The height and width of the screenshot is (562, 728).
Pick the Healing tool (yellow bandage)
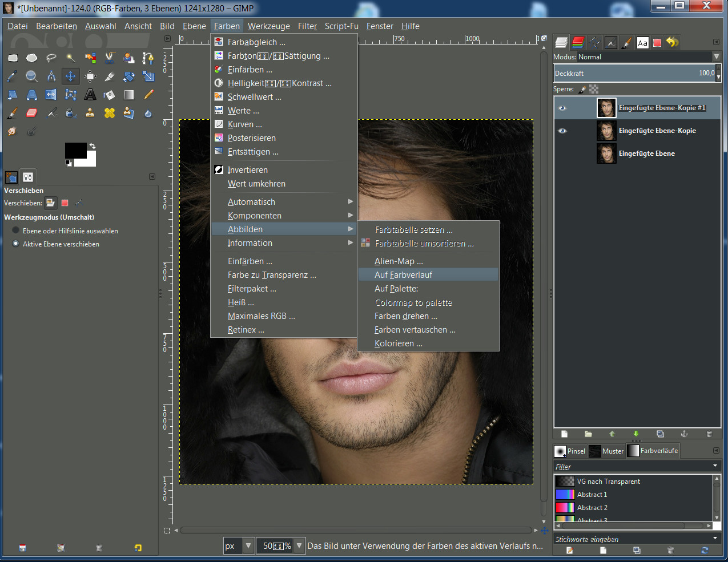[x=110, y=113]
